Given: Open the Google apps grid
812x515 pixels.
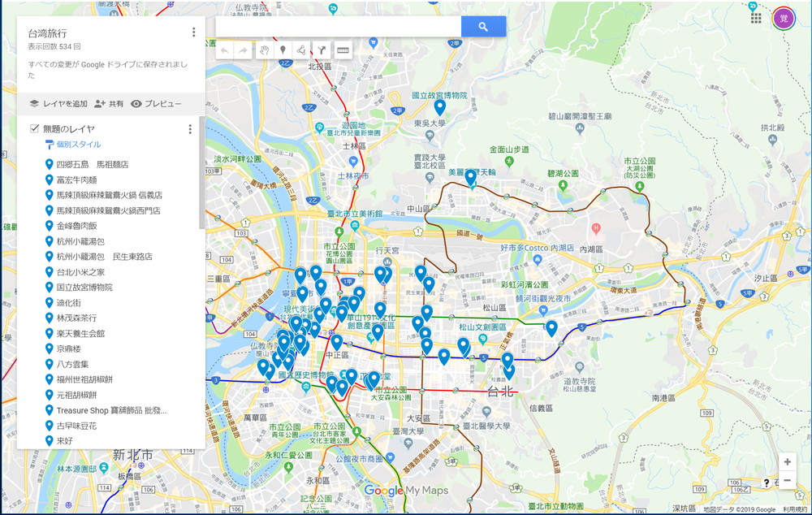Looking at the screenshot, I should [x=756, y=18].
